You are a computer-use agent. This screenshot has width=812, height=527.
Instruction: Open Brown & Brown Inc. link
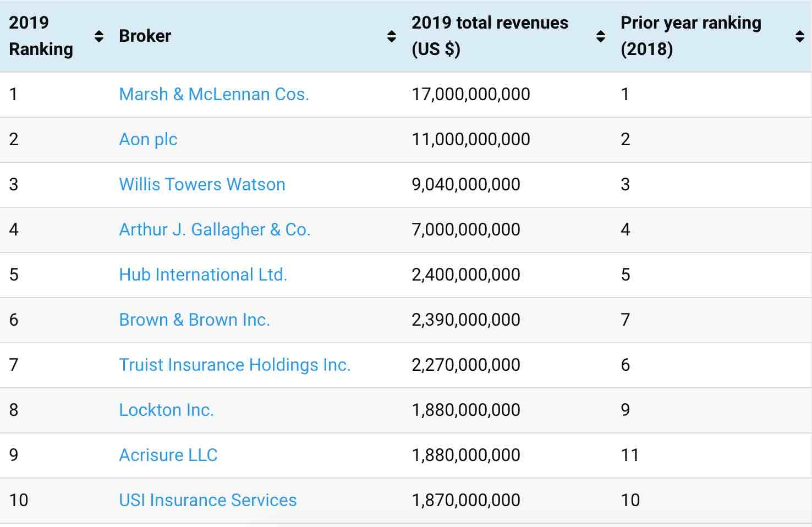(194, 320)
